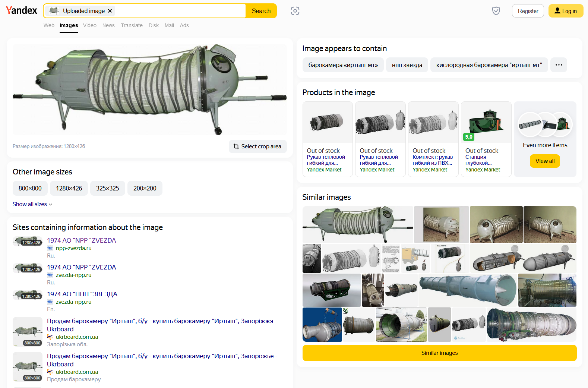Click the нпп звезда tag
Screen dimensions: 588x388
point(407,65)
